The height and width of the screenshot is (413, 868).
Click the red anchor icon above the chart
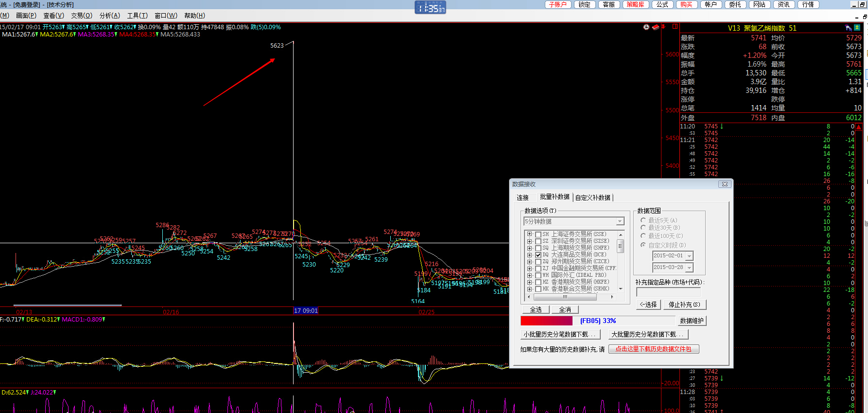(663, 27)
